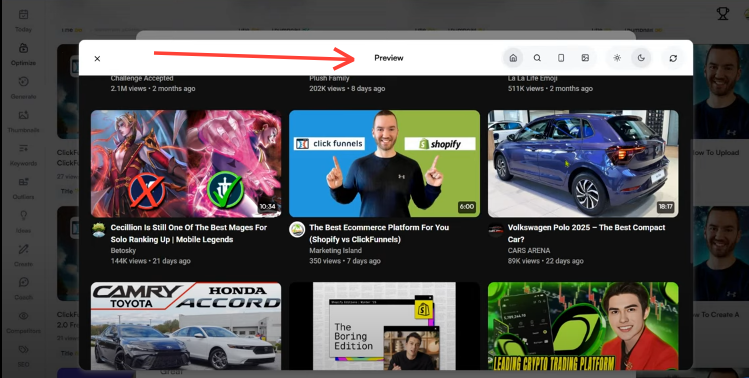Open the trophy icon at top right
The width and height of the screenshot is (749, 378).
(x=723, y=13)
